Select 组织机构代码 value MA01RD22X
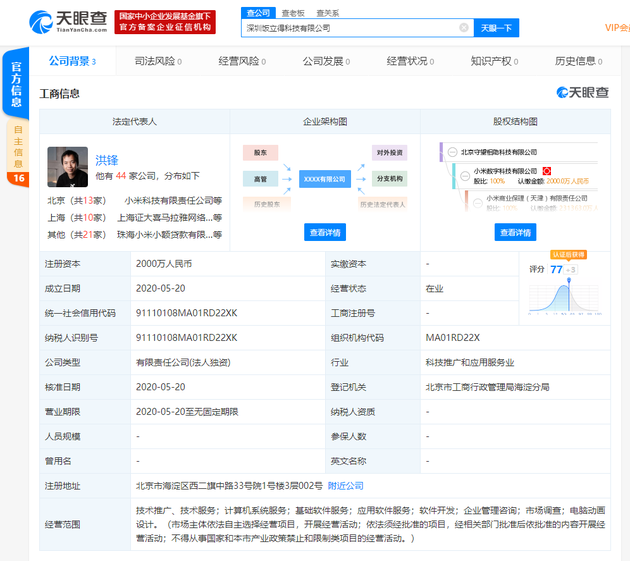630x561 pixels. 452,338
